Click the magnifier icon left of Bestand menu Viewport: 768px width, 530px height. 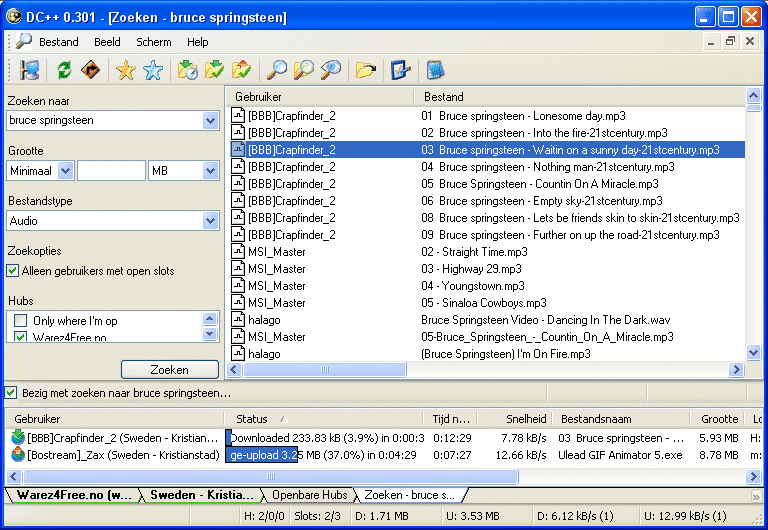[x=24, y=42]
